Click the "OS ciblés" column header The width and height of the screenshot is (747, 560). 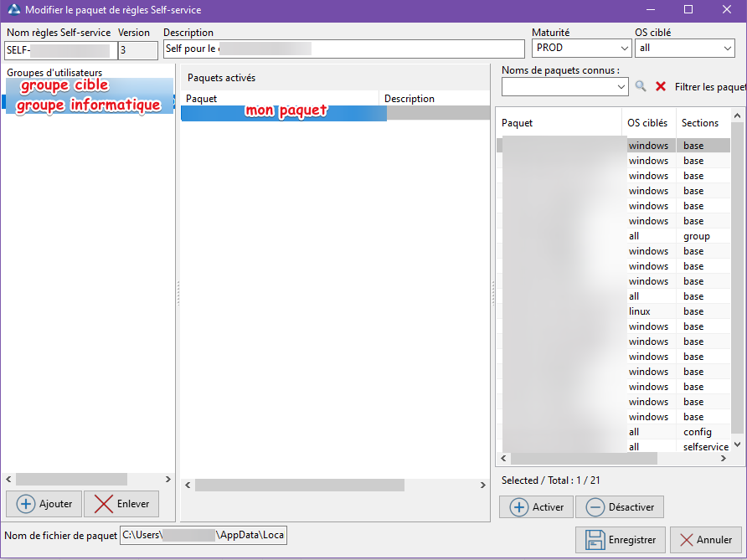pyautogui.click(x=648, y=122)
